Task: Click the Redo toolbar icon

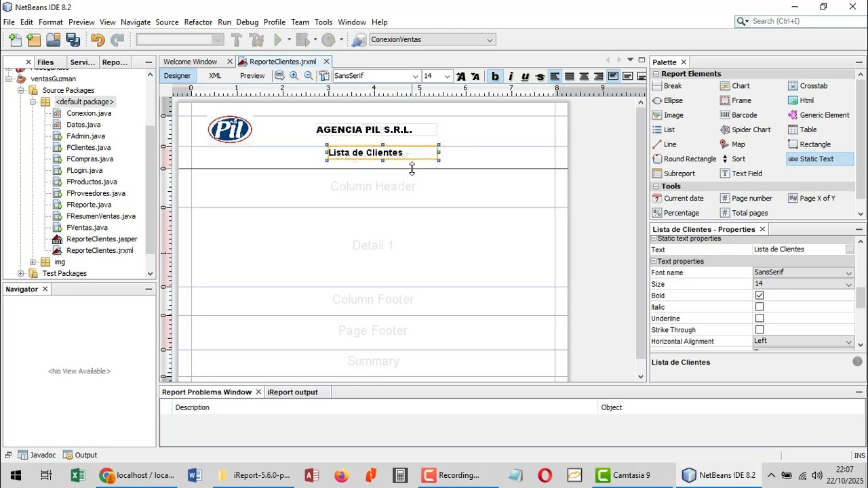Action: tap(117, 40)
